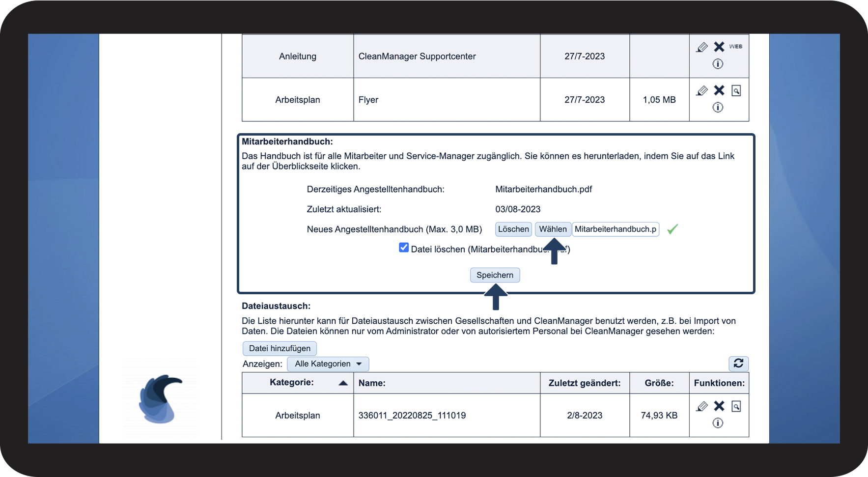Click the 03/08-2023 last updated date
The width and height of the screenshot is (868, 477).
click(x=518, y=209)
